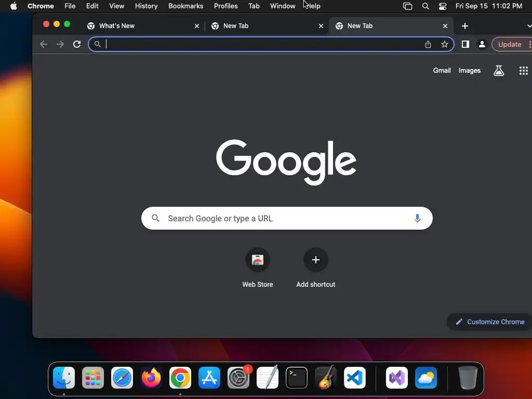
Task: Open the Chrome menu in the menu bar
Action: click(41, 6)
